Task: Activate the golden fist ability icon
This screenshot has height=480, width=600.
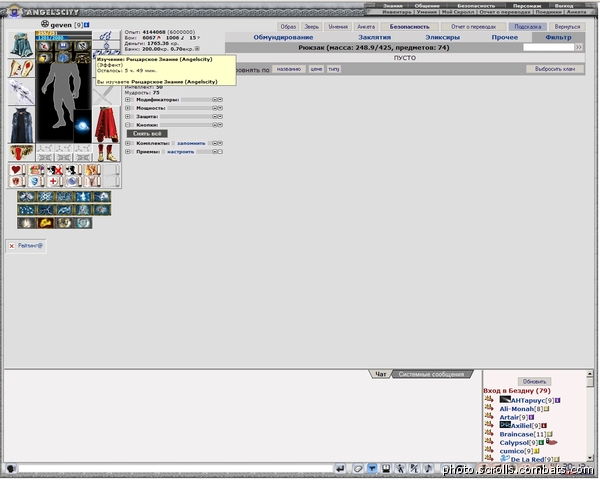Action: point(45,223)
